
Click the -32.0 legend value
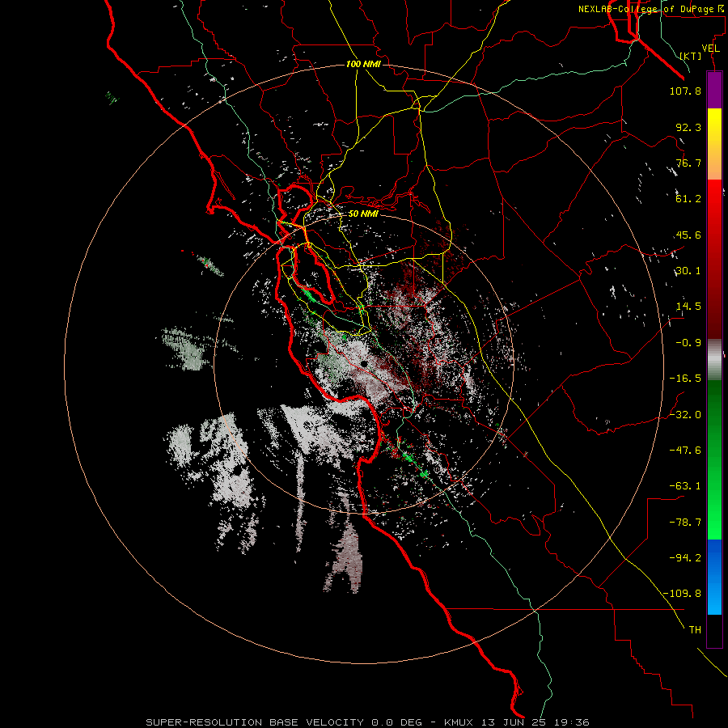pyautogui.click(x=685, y=415)
